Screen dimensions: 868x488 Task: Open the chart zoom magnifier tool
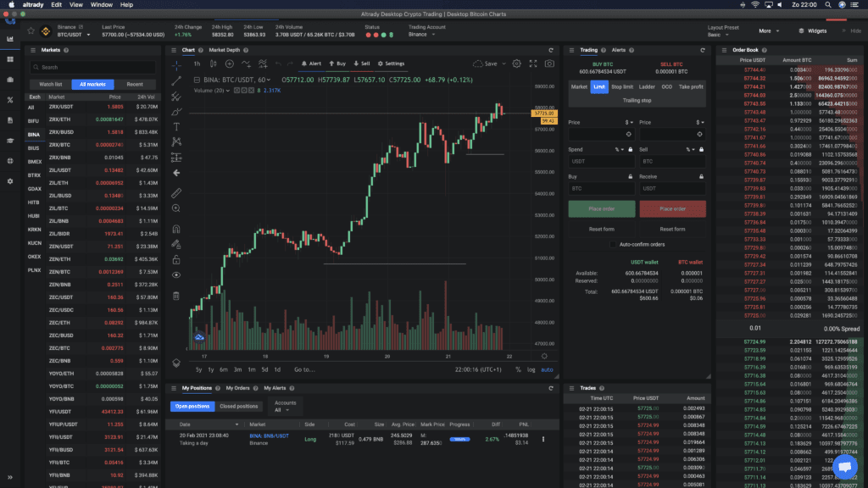coord(176,208)
